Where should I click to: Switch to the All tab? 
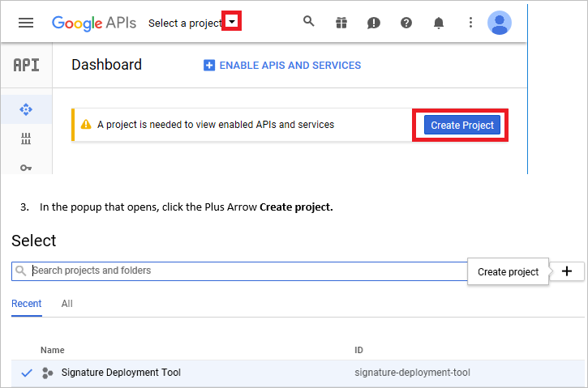point(67,304)
